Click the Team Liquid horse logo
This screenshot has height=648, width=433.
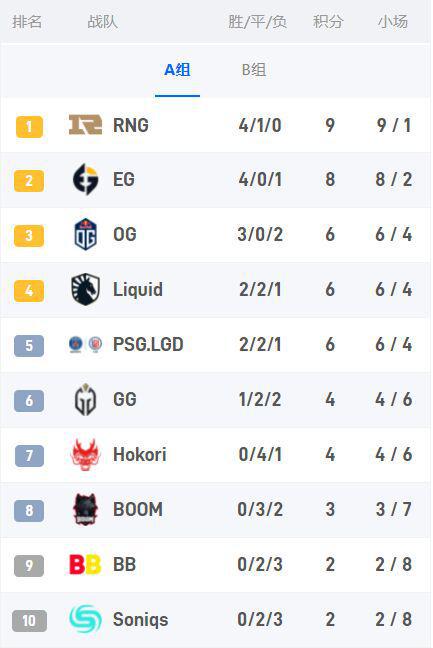(x=86, y=289)
